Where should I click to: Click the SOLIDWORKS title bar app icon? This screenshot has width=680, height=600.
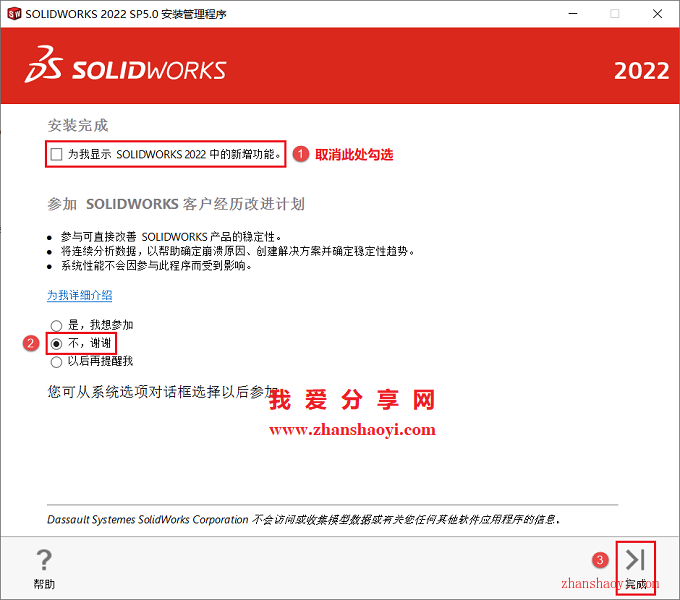click(14, 14)
